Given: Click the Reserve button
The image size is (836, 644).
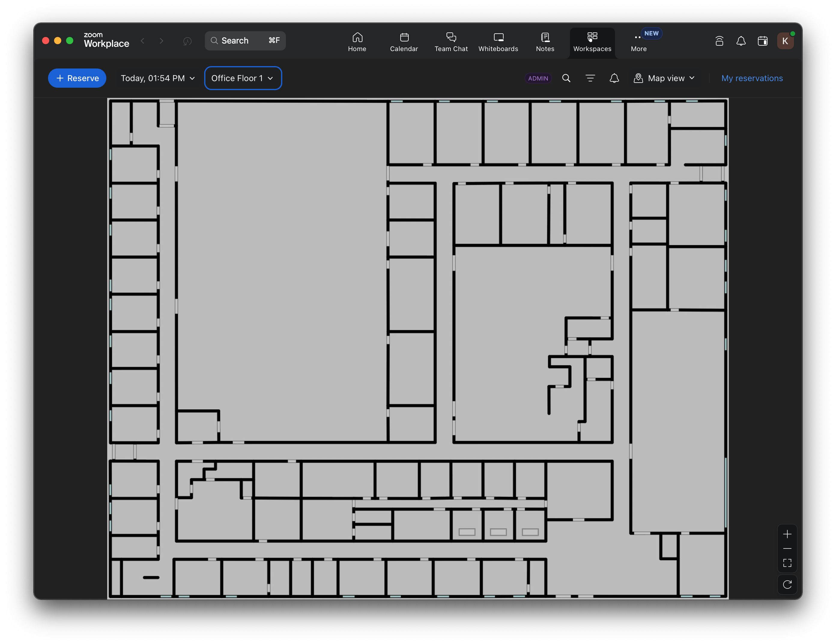Looking at the screenshot, I should [x=77, y=78].
